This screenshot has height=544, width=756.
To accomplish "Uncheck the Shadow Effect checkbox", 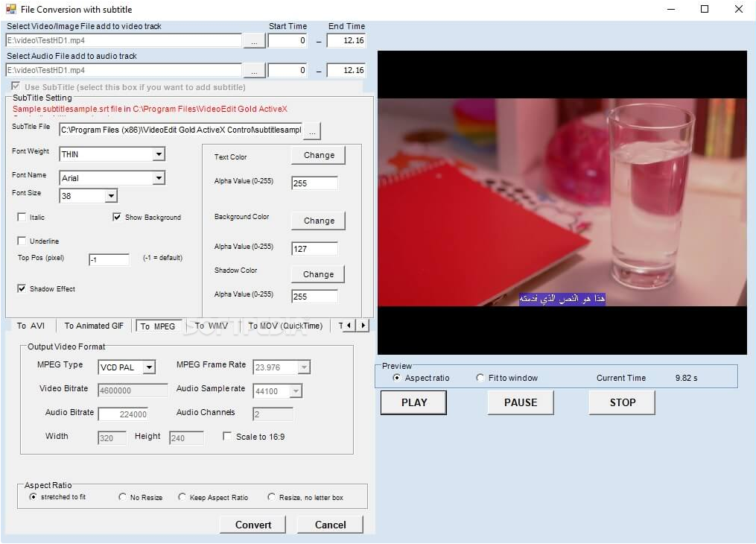I will (x=22, y=288).
